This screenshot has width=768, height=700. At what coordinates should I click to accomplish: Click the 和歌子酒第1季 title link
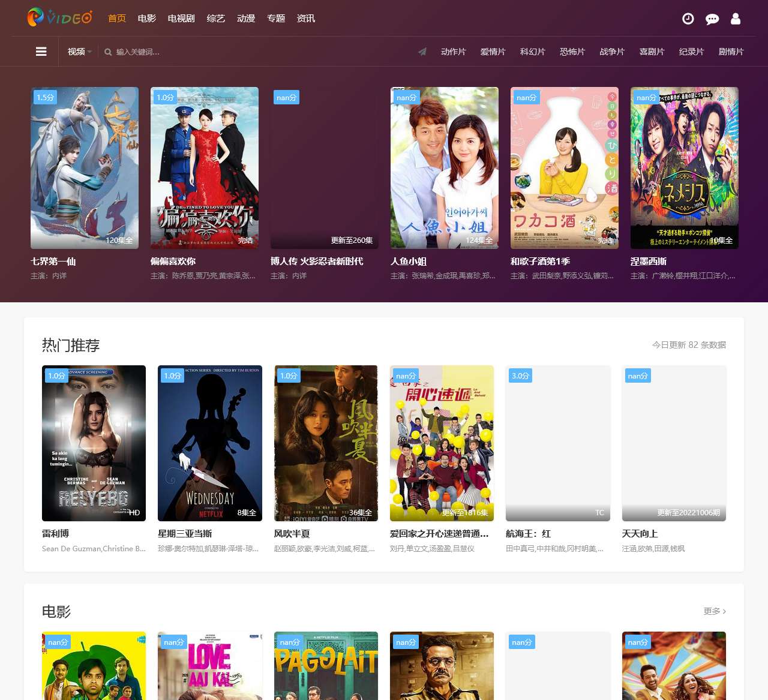point(541,262)
